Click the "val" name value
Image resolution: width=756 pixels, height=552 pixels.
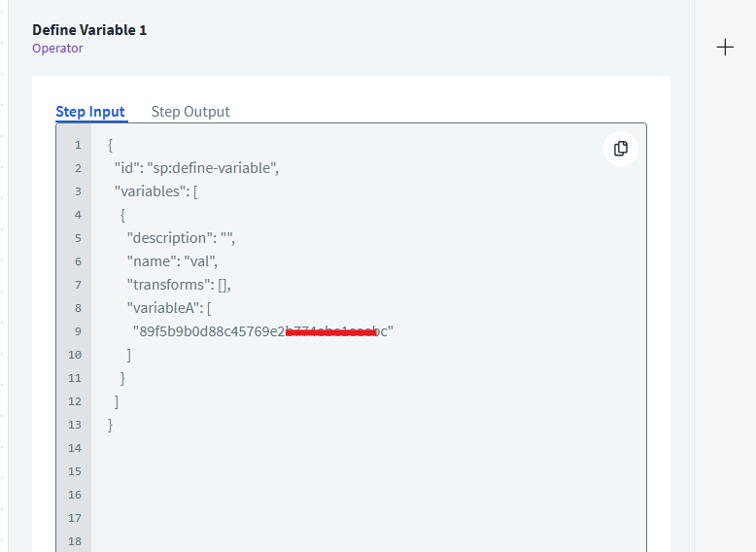click(x=201, y=261)
